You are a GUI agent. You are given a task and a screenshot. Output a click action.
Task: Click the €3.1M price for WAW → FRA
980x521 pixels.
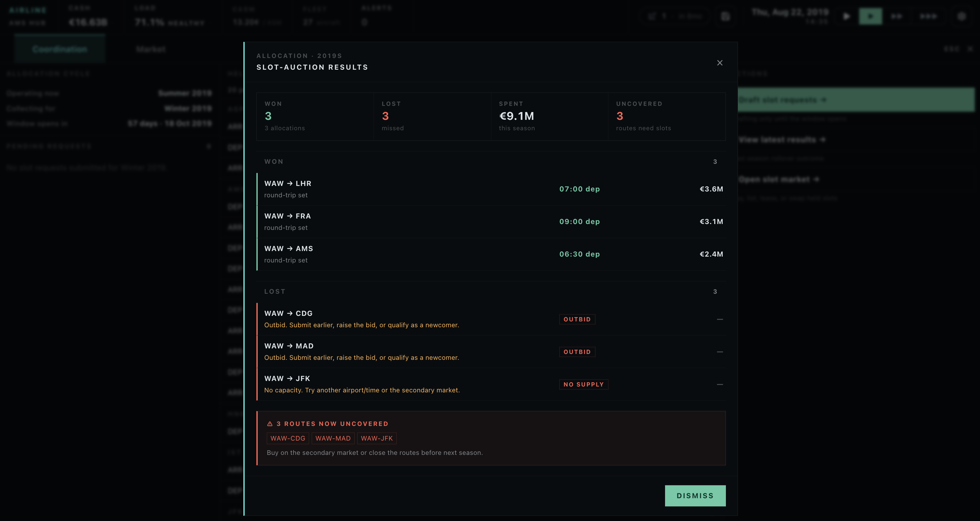point(711,222)
